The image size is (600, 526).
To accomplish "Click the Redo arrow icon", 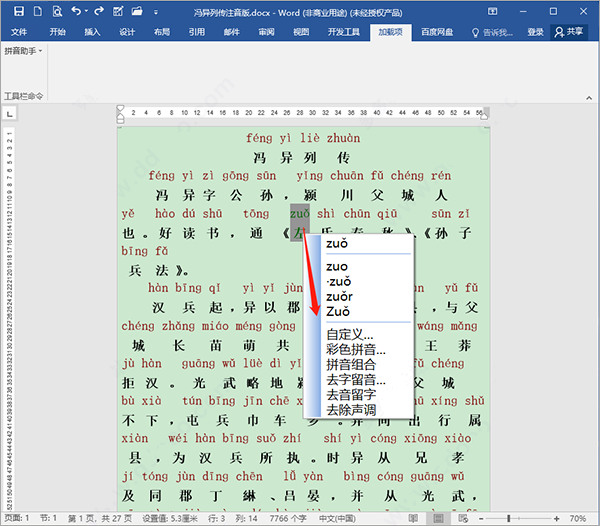I will [99, 11].
